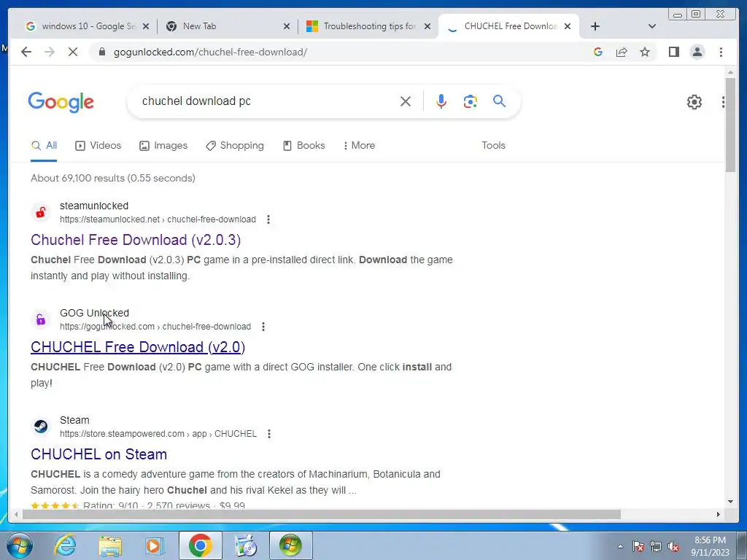Viewport: 747px width, 560px height.
Task: Filter results by Videos
Action: [x=98, y=145]
